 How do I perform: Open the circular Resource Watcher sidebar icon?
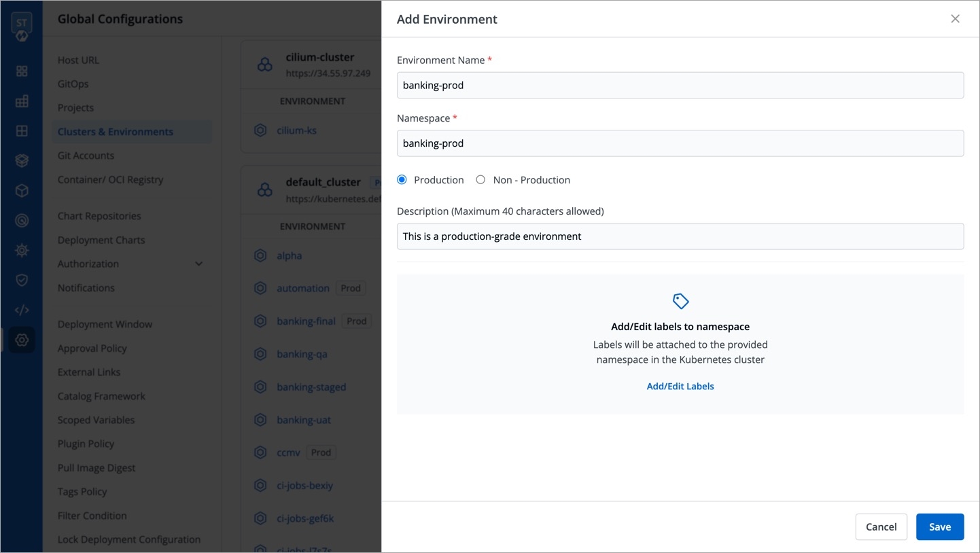(x=22, y=220)
